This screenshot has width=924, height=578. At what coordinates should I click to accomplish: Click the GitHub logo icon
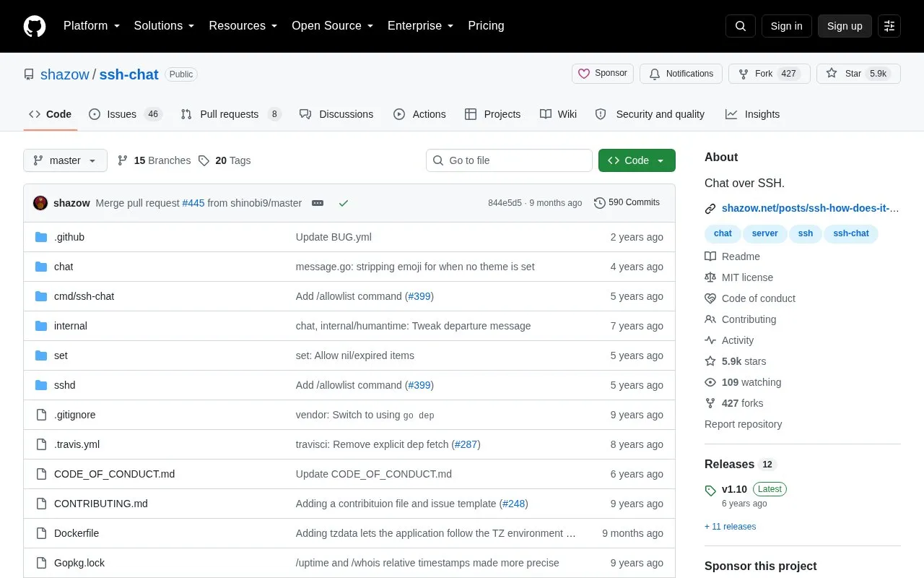click(x=35, y=26)
